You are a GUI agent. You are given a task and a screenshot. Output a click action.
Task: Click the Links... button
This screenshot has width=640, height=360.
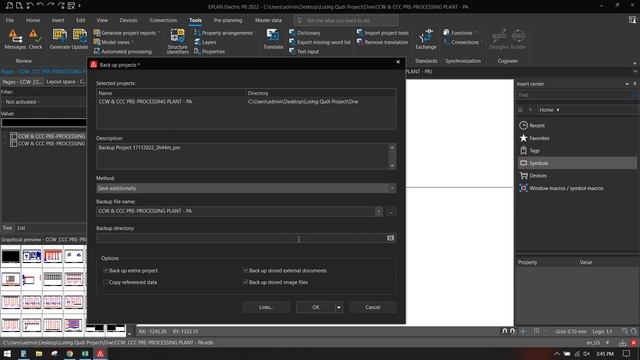266,307
